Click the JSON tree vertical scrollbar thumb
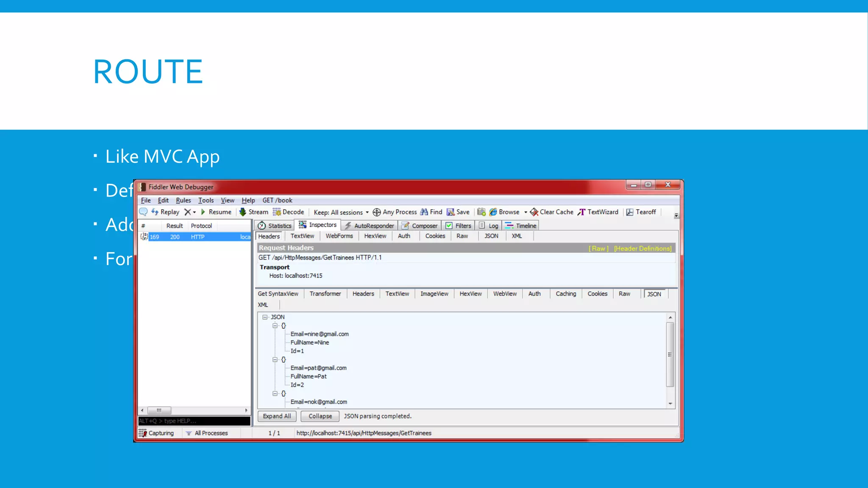Screen dimensions: 868x488 670,355
